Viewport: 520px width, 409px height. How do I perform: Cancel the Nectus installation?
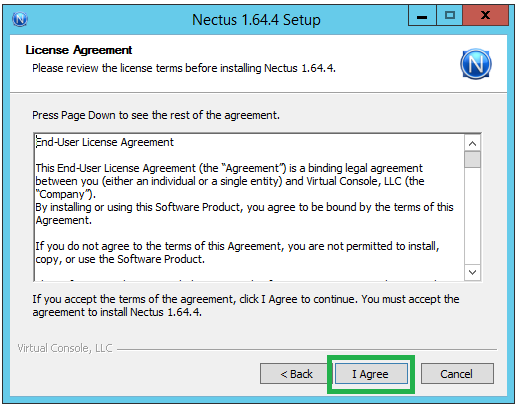coord(457,374)
